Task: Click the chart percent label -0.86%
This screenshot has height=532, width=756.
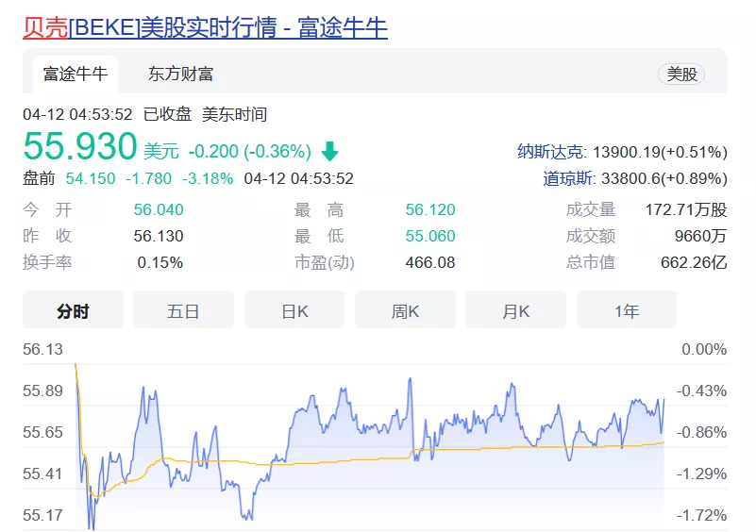Action: click(x=701, y=432)
